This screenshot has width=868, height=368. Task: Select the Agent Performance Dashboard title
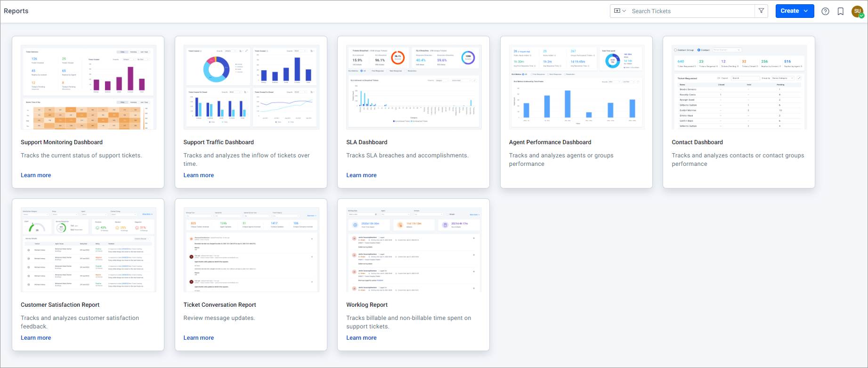(x=550, y=142)
